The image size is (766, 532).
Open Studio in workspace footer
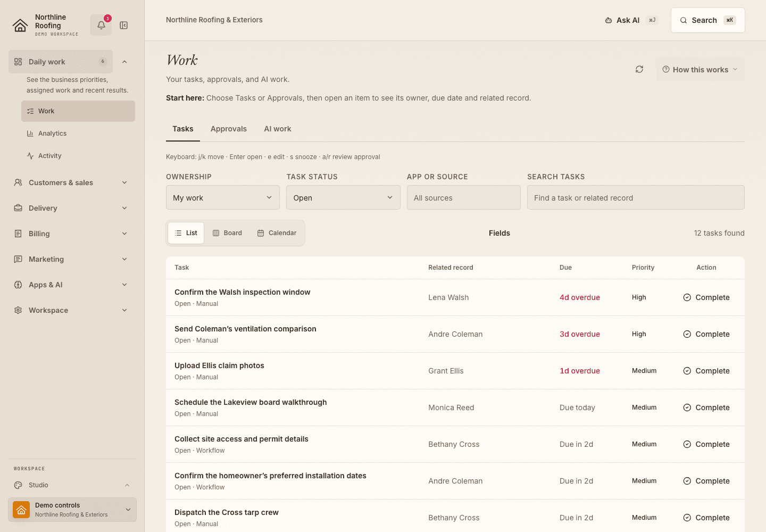72,485
